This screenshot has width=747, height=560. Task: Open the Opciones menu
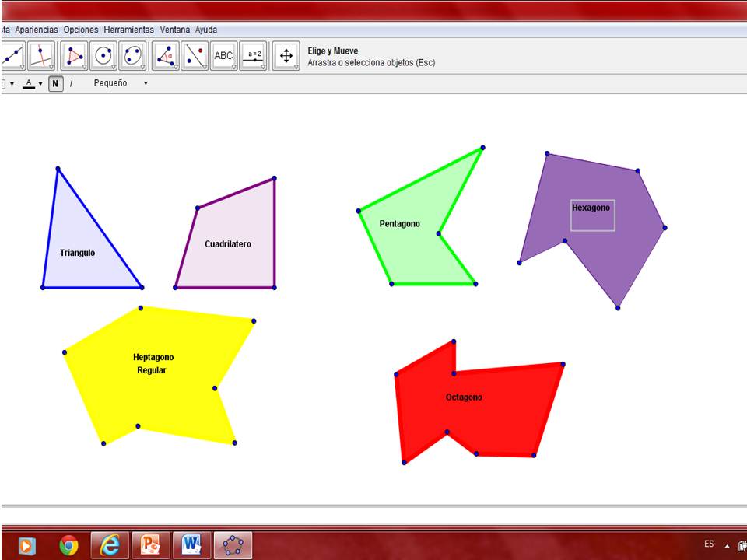pos(81,30)
